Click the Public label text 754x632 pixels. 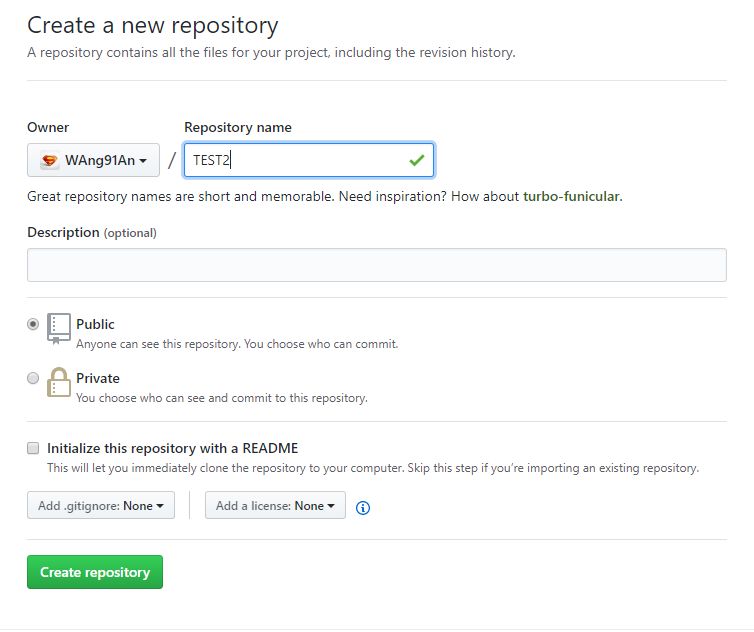[x=95, y=324]
